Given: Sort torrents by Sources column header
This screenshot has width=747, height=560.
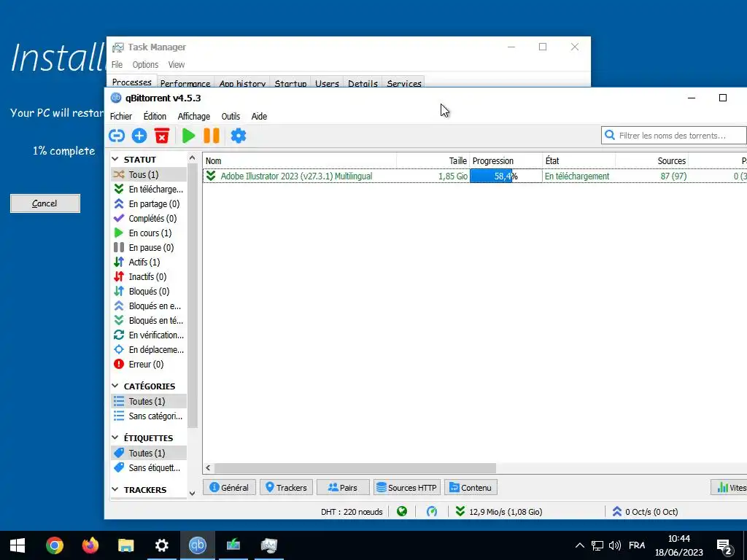Looking at the screenshot, I should tap(651, 161).
